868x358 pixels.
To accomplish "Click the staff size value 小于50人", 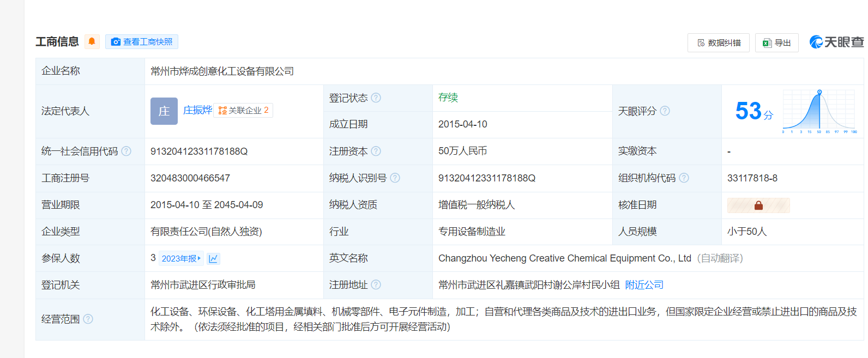I will tap(747, 232).
